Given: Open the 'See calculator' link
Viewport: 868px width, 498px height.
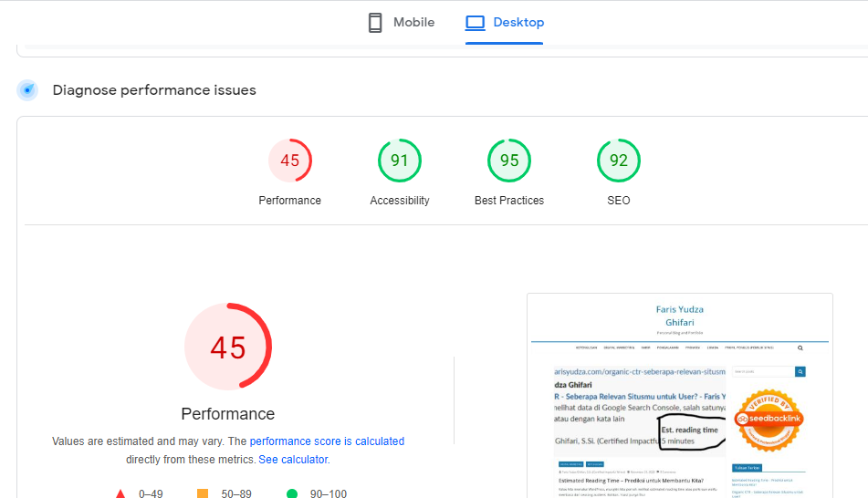Looking at the screenshot, I should tap(292, 460).
